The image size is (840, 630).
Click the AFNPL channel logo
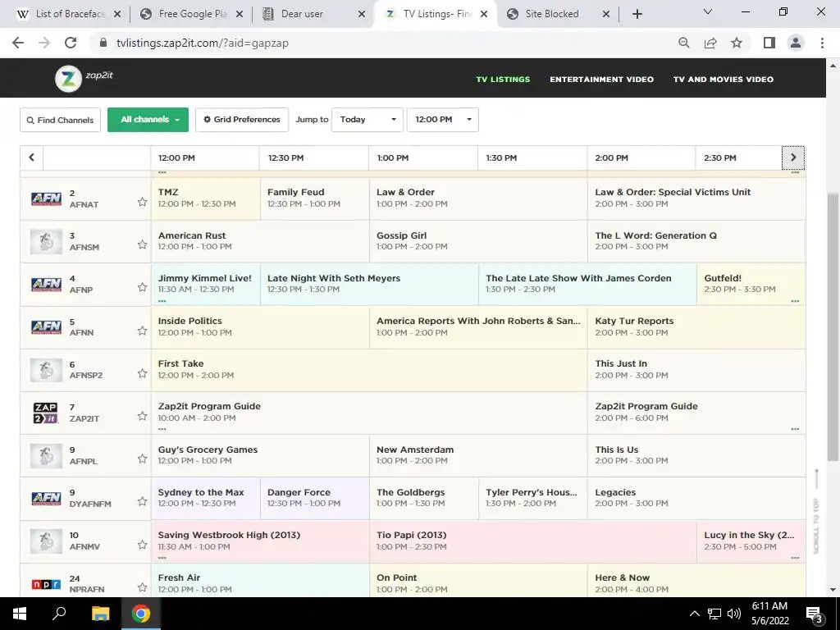pyautogui.click(x=46, y=456)
